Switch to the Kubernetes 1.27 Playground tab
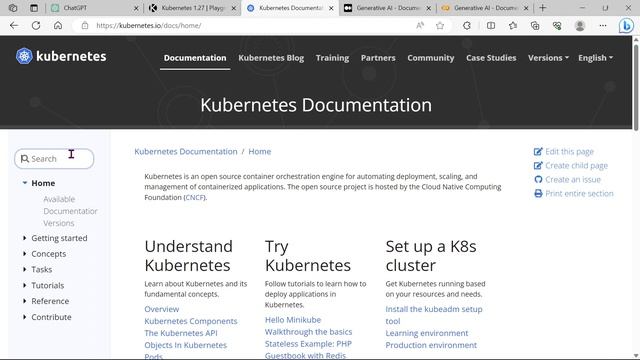640x360 pixels. [x=192, y=8]
